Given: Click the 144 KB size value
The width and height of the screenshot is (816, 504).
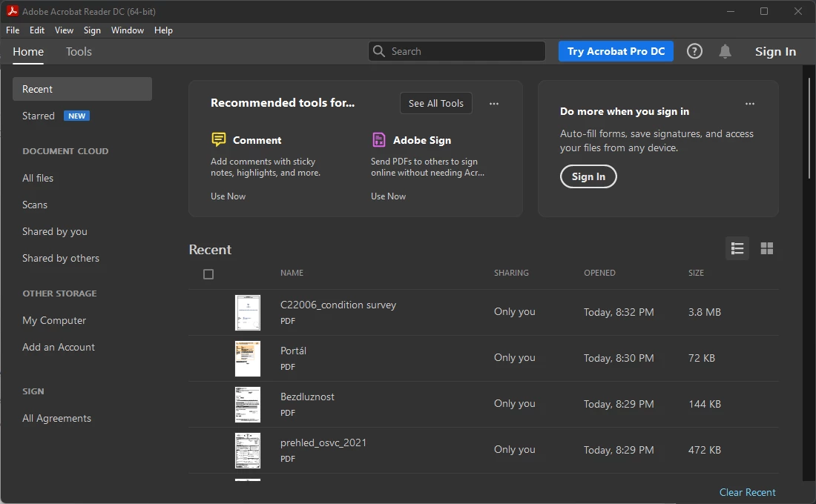Looking at the screenshot, I should 705,404.
